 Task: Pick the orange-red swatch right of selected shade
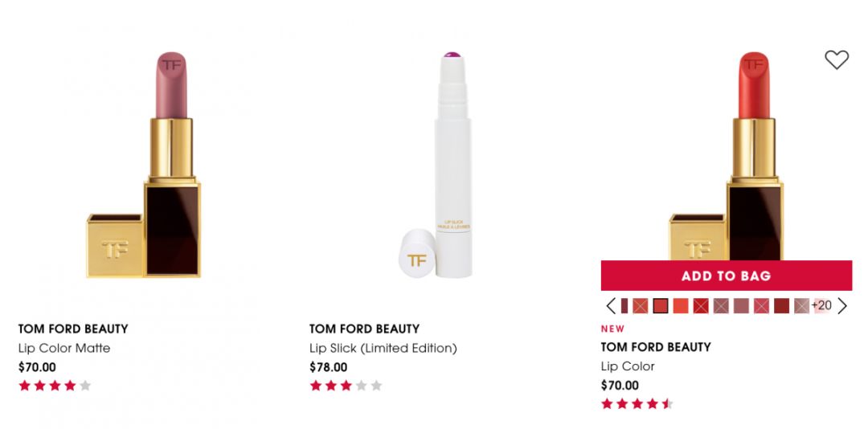(681, 306)
